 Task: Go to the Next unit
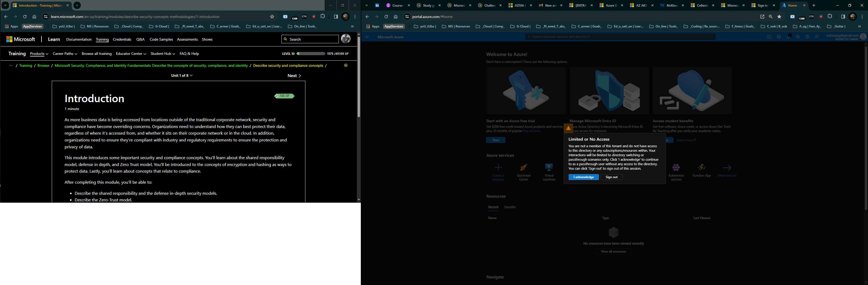[x=294, y=76]
